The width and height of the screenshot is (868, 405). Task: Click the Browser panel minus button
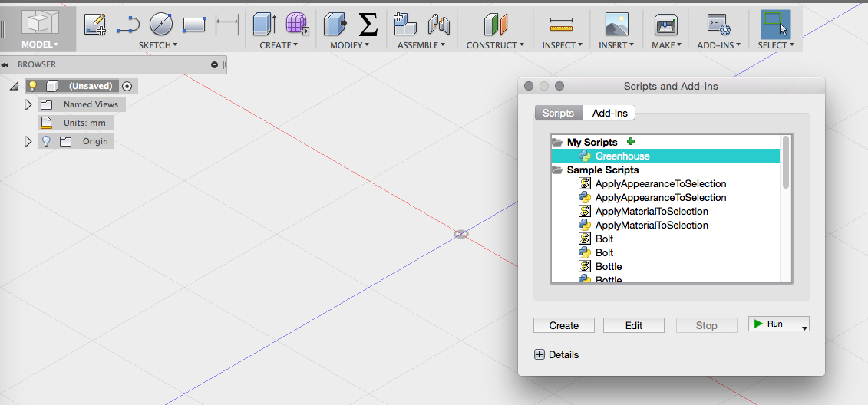click(x=215, y=64)
